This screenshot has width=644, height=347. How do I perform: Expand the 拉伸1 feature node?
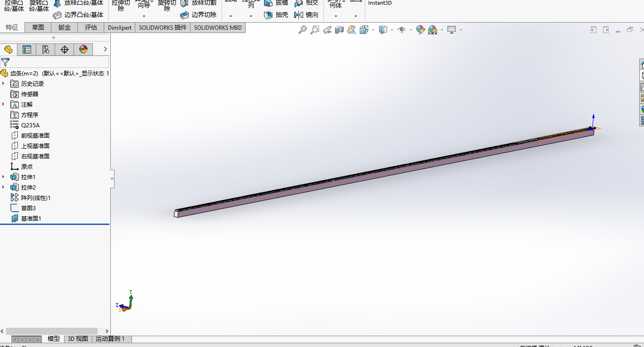3,177
